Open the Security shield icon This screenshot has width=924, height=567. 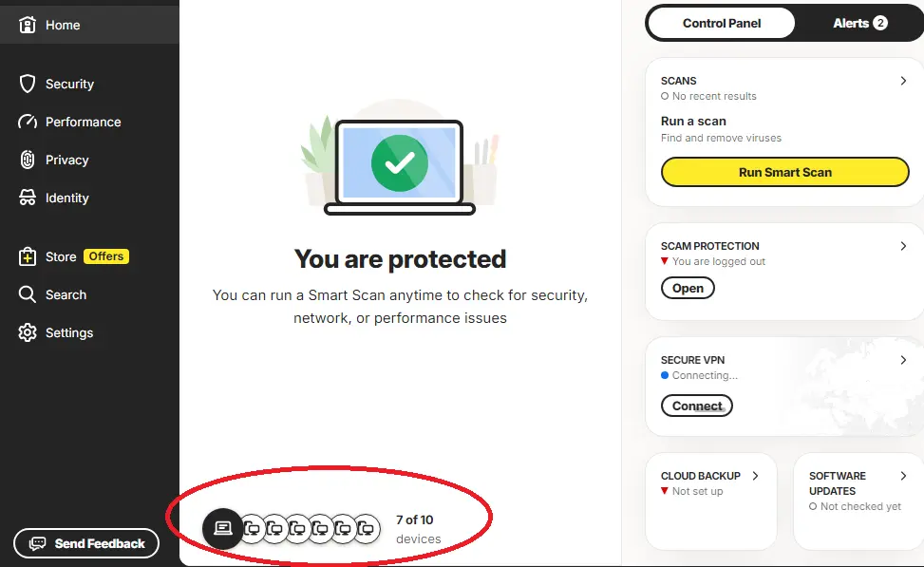[x=28, y=84]
